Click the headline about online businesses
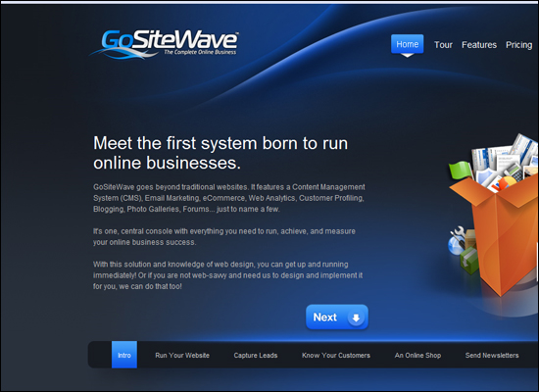 coord(220,153)
